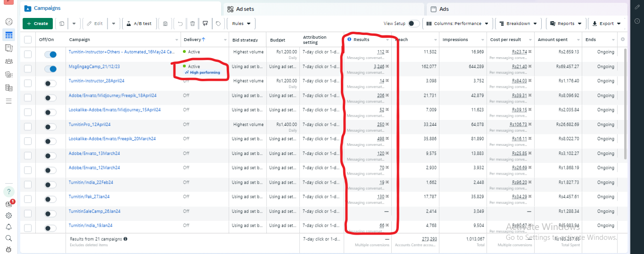Open the Turnitin/India_22Feb24 campaign link
Screen dimensions: 644x254
point(91,182)
